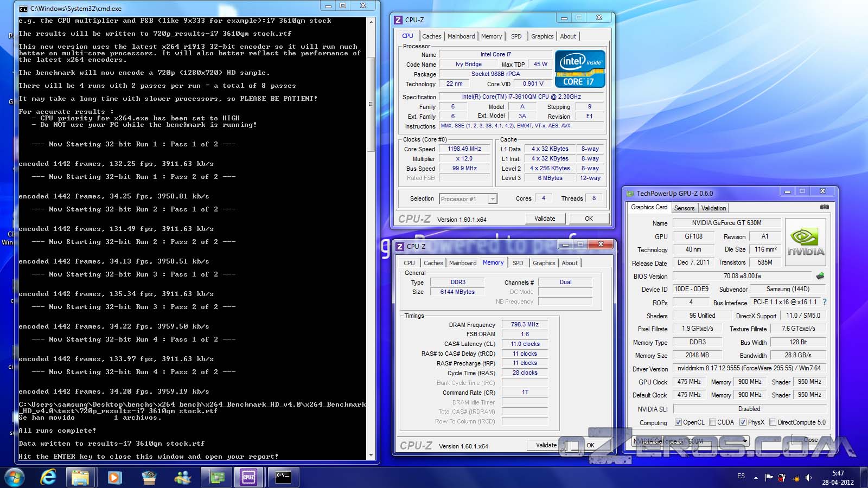The height and width of the screenshot is (488, 868).
Task: Open the Sensors tab in GPU-Z
Action: [x=684, y=208]
